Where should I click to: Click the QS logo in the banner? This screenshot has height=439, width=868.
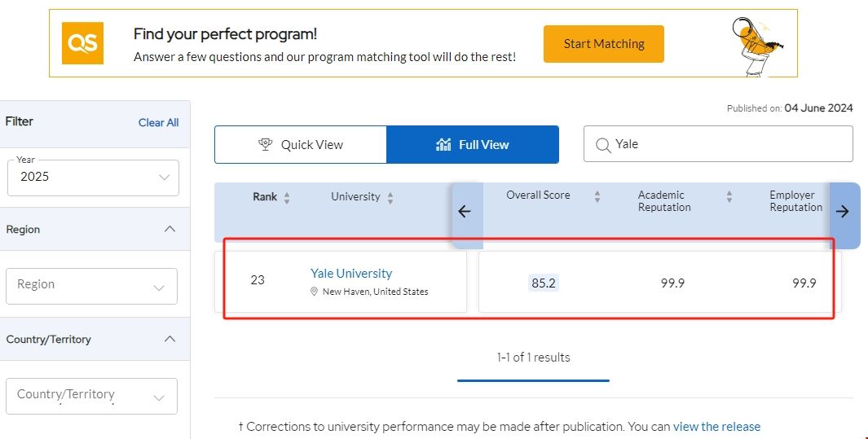[x=82, y=43]
